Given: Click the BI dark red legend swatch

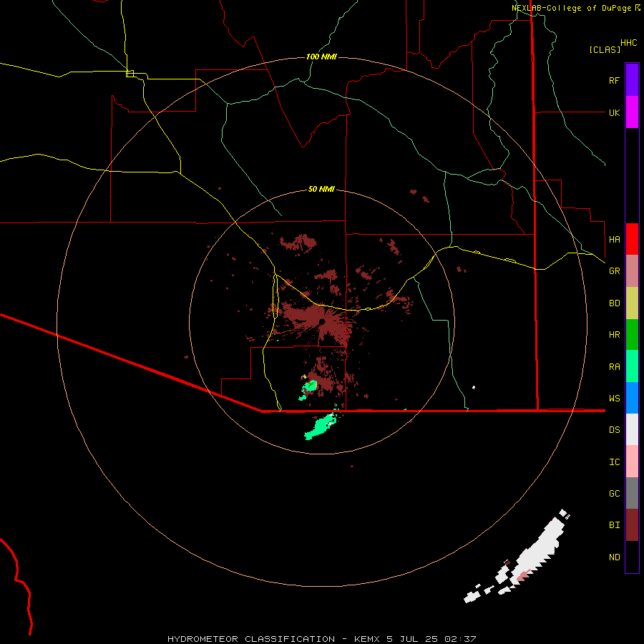Looking at the screenshot, I should [x=632, y=525].
